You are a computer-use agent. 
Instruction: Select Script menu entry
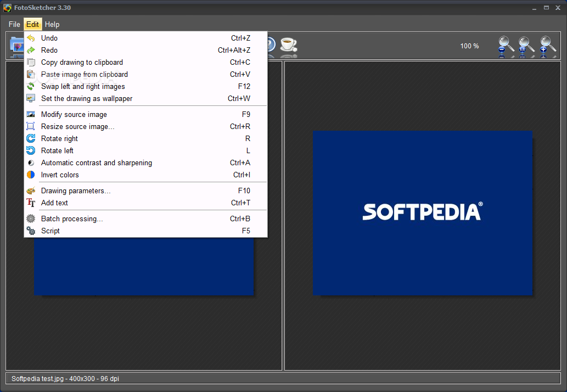pos(145,231)
